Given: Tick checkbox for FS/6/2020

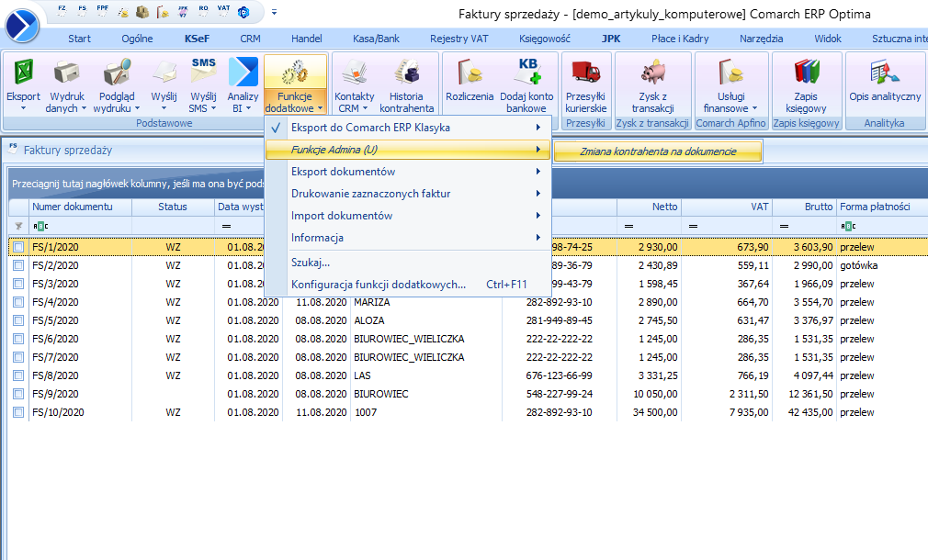Looking at the screenshot, I should [x=18, y=339].
